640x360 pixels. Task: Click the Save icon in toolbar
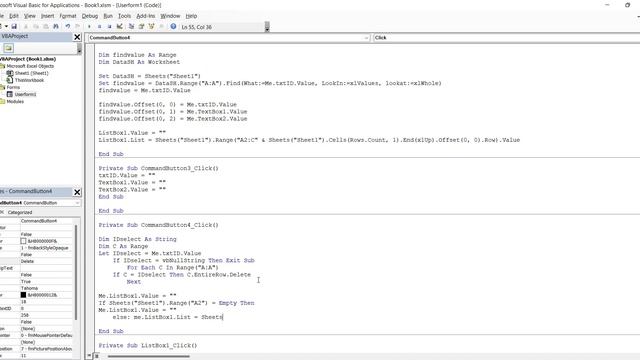[x=14, y=27]
